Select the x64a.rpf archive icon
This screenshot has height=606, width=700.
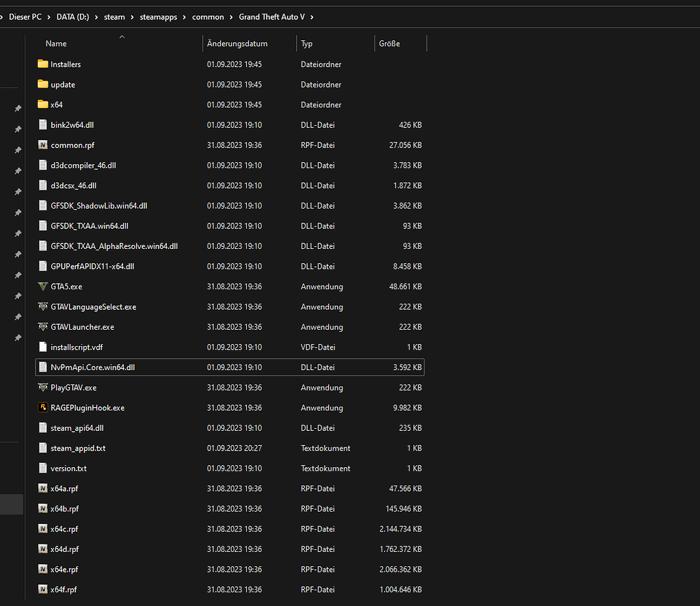point(42,488)
